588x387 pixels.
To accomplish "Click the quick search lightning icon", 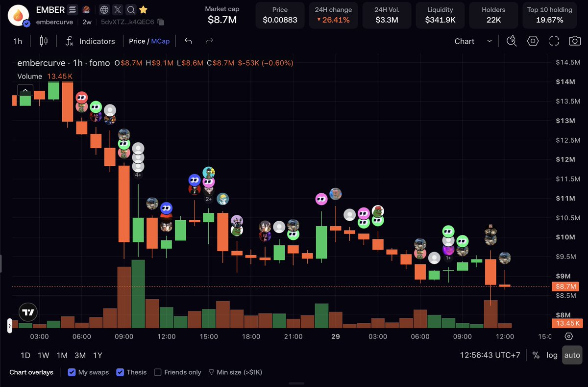I will [x=512, y=41].
